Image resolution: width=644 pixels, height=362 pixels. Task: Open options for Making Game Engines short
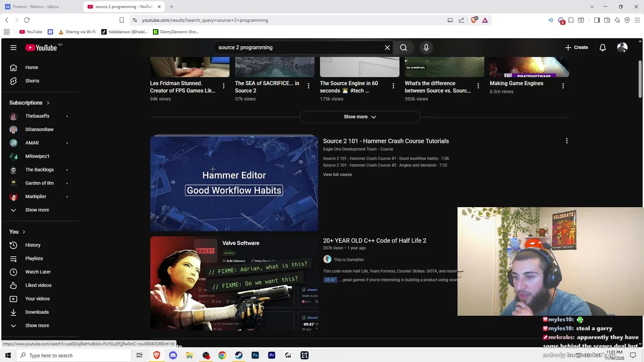[x=563, y=86]
